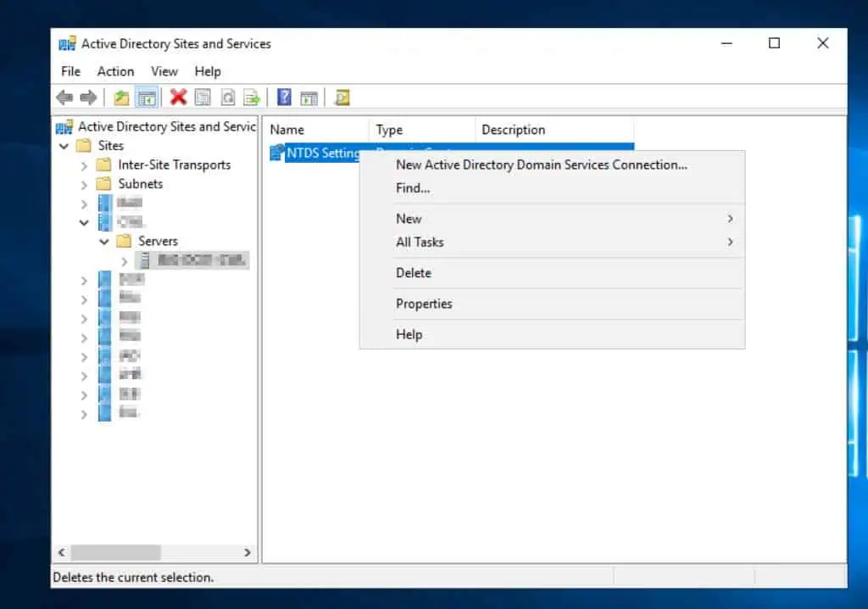Open the Action menu
Image resolution: width=868 pixels, height=609 pixels.
click(115, 71)
